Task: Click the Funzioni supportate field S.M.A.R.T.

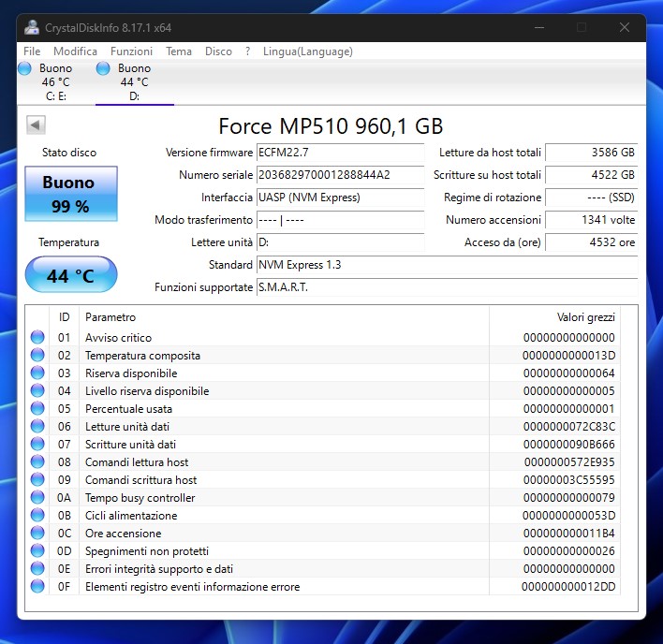Action: [x=447, y=287]
